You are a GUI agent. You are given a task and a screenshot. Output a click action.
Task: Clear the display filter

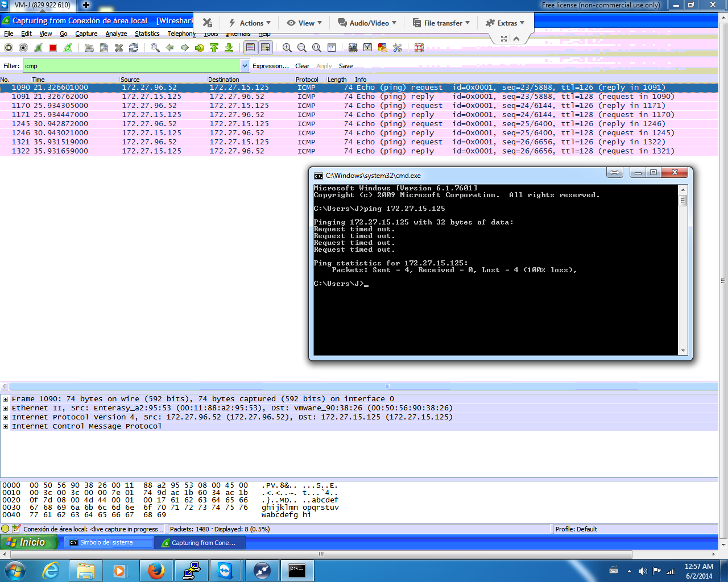coord(303,66)
